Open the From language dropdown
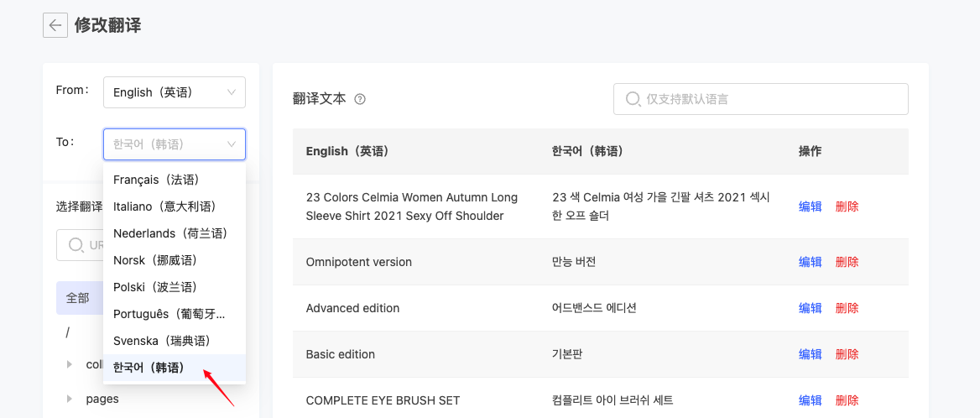The image size is (980, 418). click(175, 92)
